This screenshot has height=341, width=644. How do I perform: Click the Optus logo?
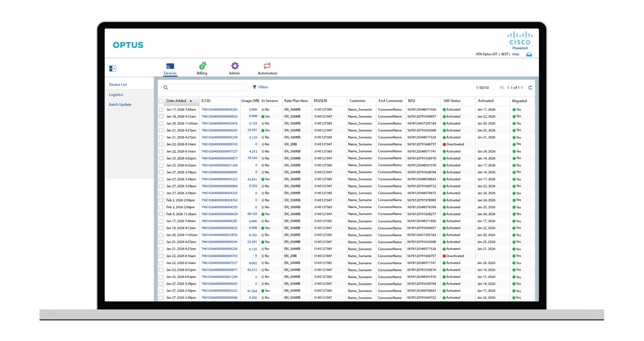click(128, 45)
